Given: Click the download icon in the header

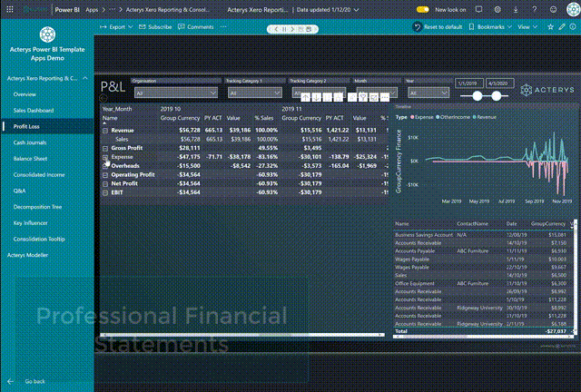Looking at the screenshot, I should point(516,10).
